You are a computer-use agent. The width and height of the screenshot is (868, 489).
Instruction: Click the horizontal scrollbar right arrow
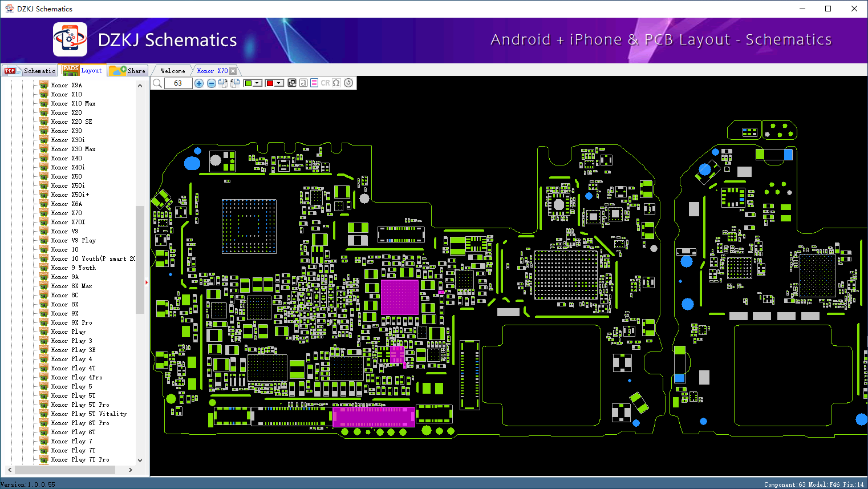131,470
